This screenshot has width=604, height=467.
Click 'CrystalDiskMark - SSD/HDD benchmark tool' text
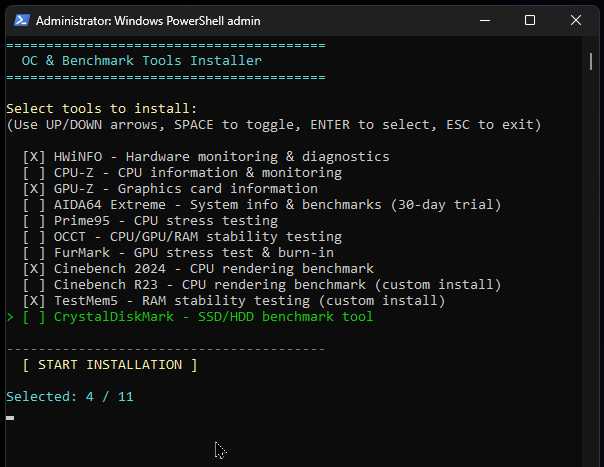coord(213,317)
